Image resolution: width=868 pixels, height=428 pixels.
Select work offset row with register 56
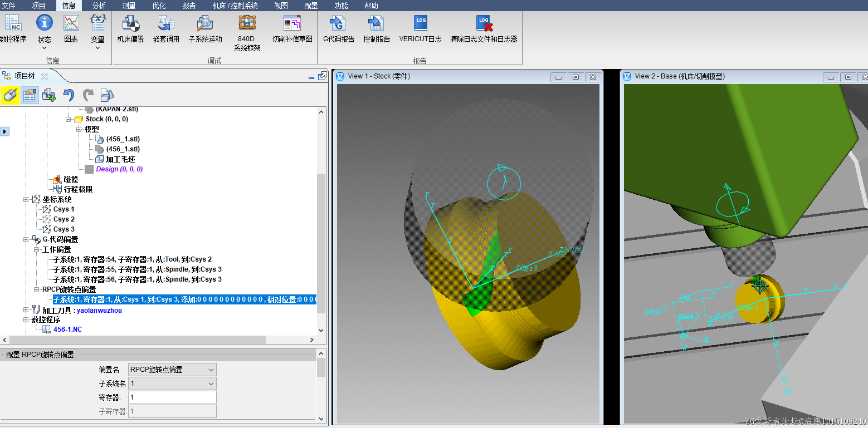[x=137, y=279]
